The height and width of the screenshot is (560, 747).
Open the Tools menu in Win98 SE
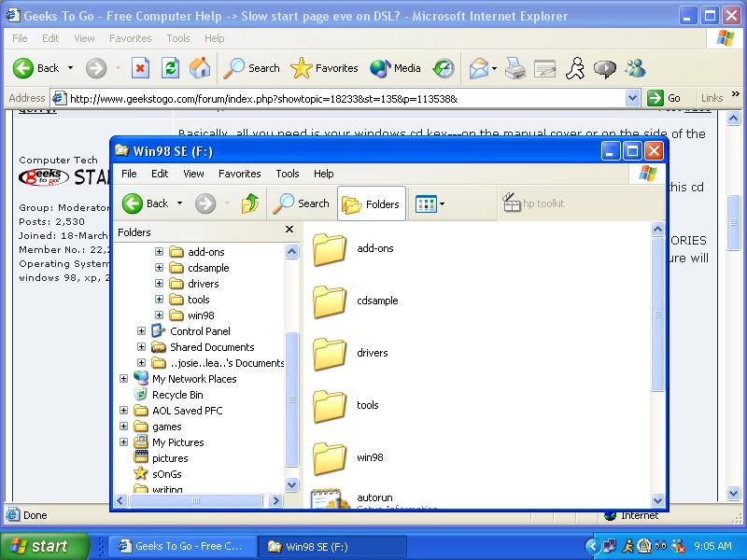(x=288, y=174)
